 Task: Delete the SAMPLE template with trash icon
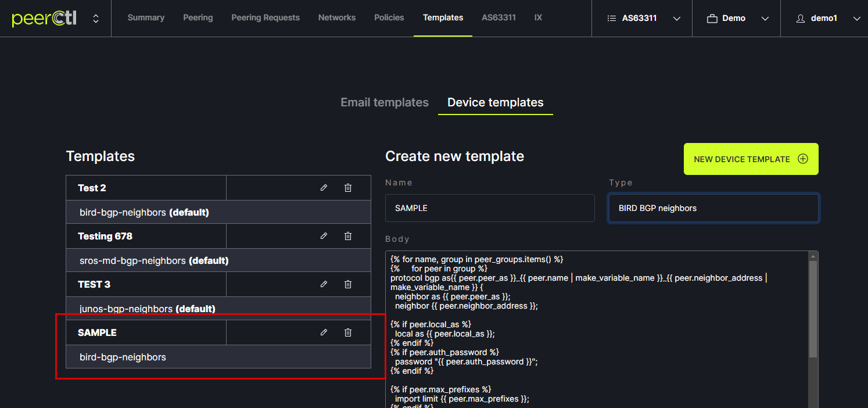click(348, 332)
